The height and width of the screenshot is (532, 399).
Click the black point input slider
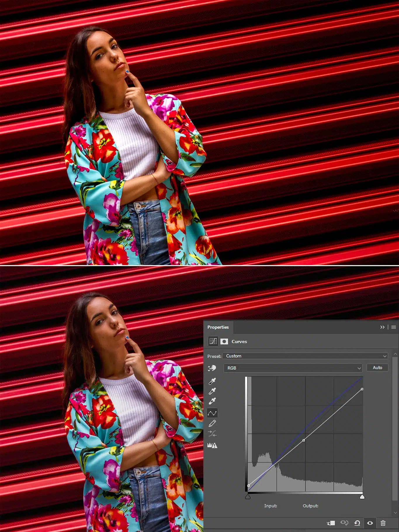point(248,496)
